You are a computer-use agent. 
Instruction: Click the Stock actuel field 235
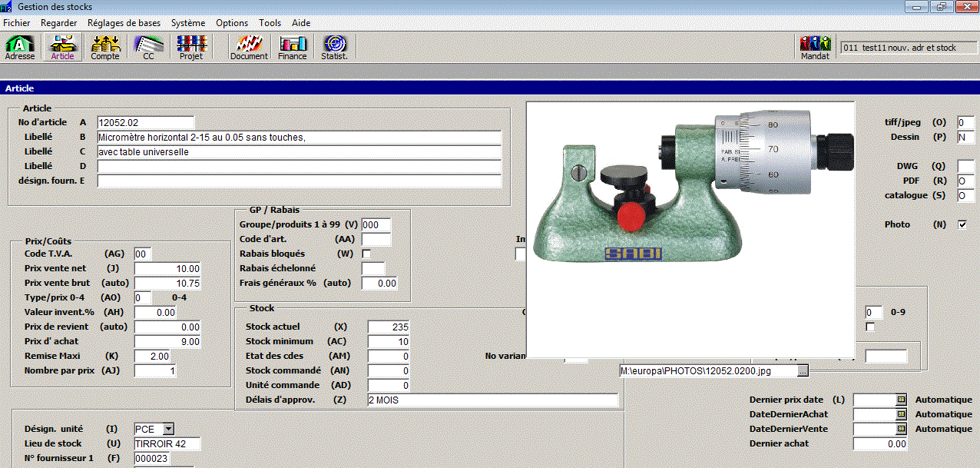[389, 327]
